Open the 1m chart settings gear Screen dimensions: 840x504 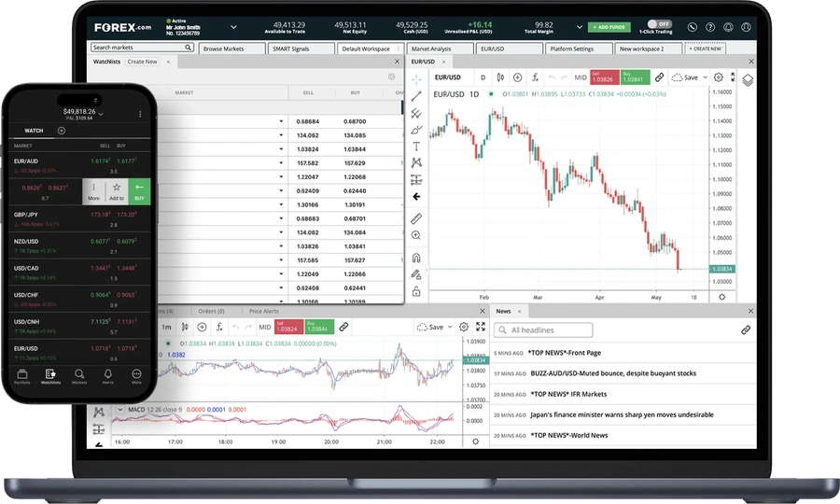tap(464, 327)
